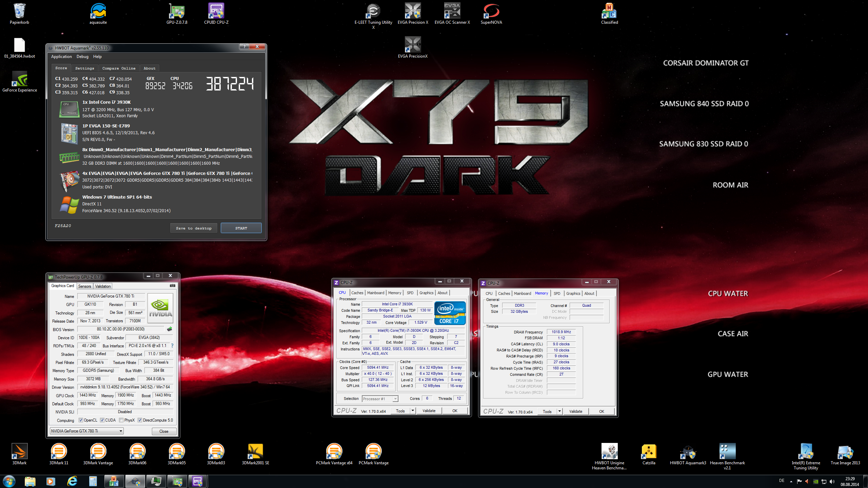The height and width of the screenshot is (488, 868).
Task: Open the GPU selection dropdown in GPU-Z
Action: pyautogui.click(x=86, y=431)
